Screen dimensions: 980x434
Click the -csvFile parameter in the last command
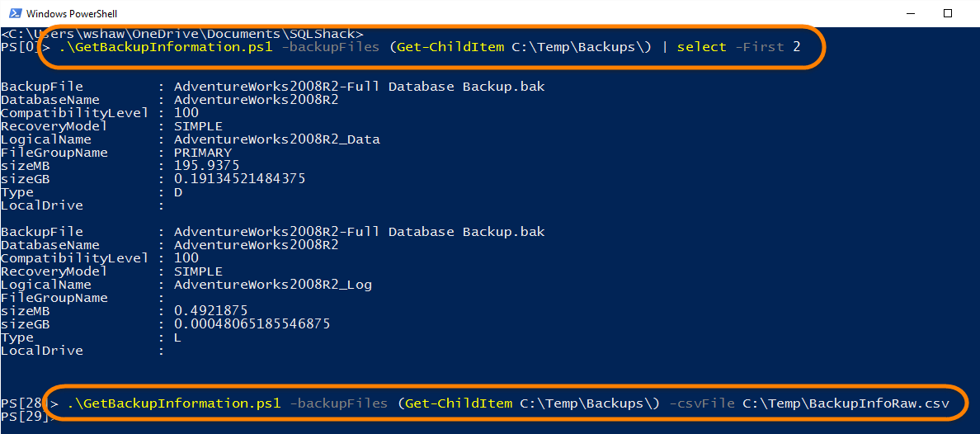tap(701, 403)
